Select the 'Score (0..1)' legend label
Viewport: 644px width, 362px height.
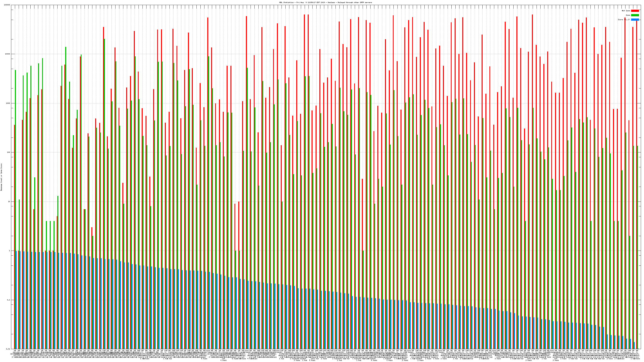click(624, 20)
